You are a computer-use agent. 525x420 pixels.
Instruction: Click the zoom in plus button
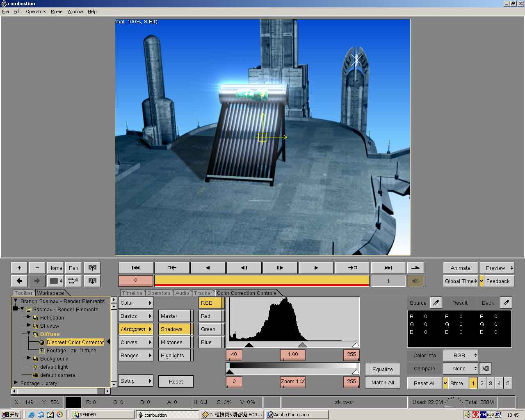19,268
